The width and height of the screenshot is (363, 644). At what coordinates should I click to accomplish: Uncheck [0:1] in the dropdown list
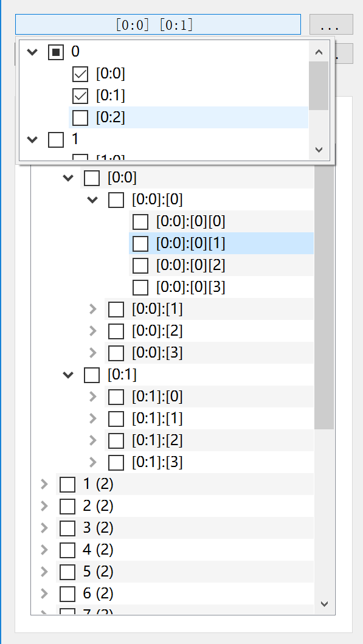point(80,95)
